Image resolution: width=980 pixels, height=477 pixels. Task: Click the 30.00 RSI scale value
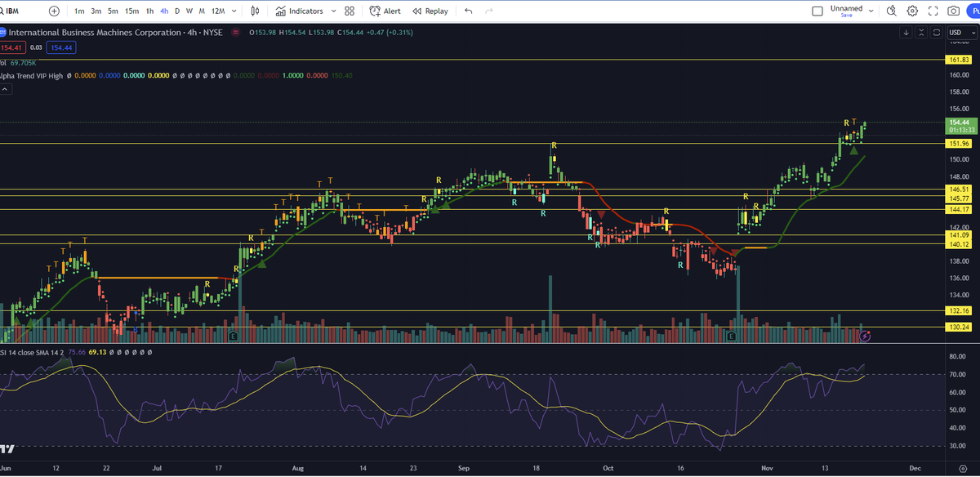(957, 446)
